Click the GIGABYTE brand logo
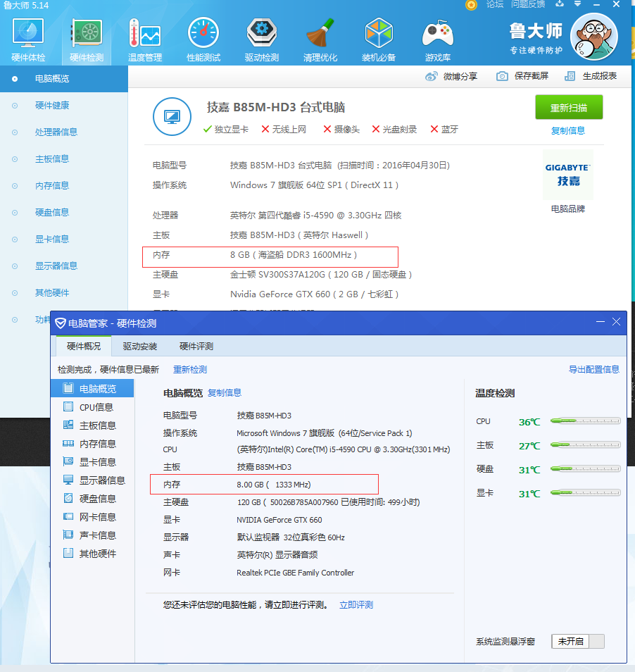The image size is (635, 672). pyautogui.click(x=568, y=175)
